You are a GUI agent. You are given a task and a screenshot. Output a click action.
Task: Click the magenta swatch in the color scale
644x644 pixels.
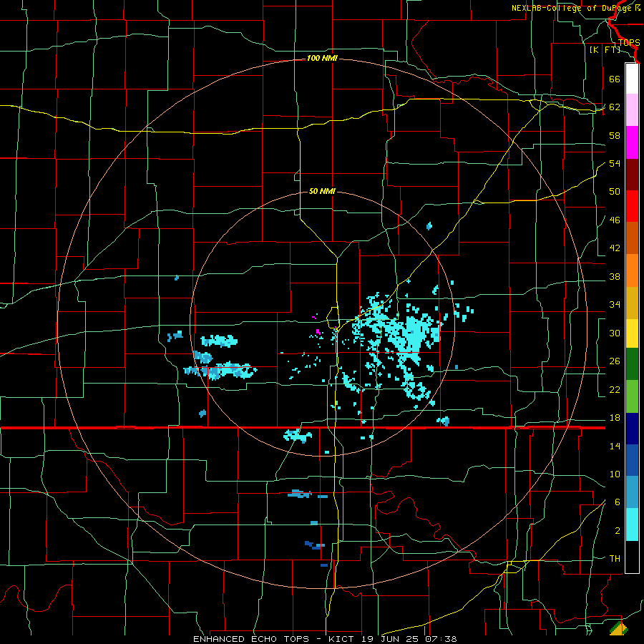coord(632,142)
